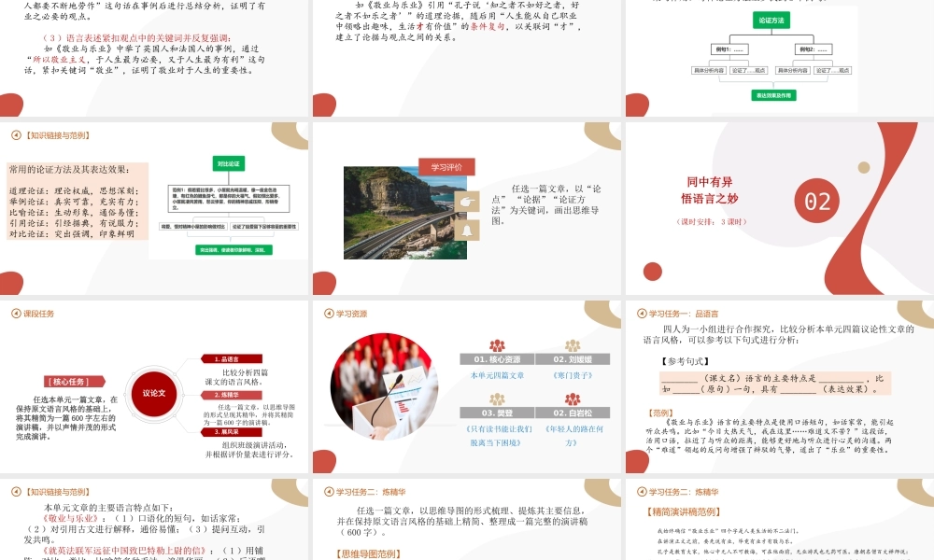Click the coastal highway photo

coord(405,213)
